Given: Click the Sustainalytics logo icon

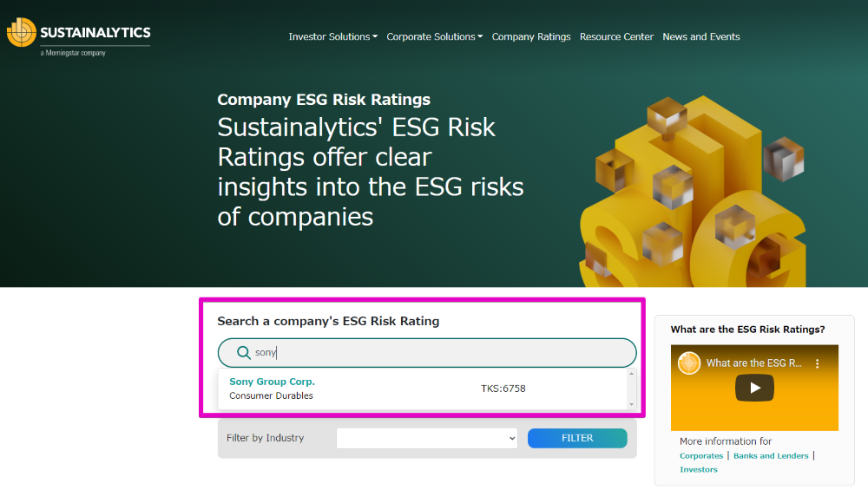Looking at the screenshot, I should (x=22, y=32).
